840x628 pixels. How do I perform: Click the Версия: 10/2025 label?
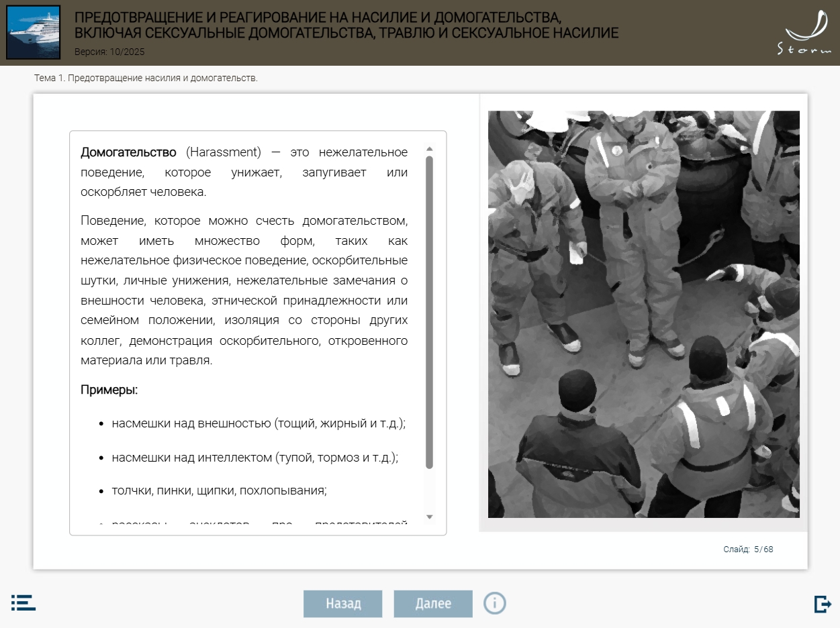[109, 52]
